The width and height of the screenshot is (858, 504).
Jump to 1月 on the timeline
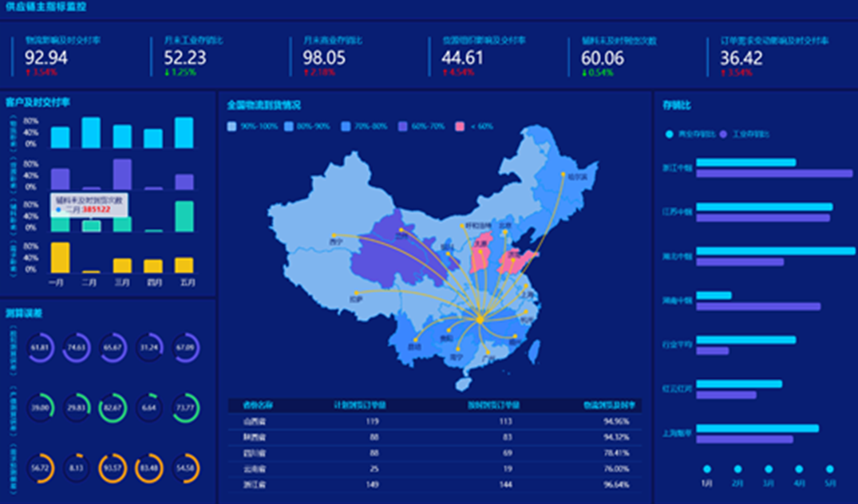click(707, 469)
